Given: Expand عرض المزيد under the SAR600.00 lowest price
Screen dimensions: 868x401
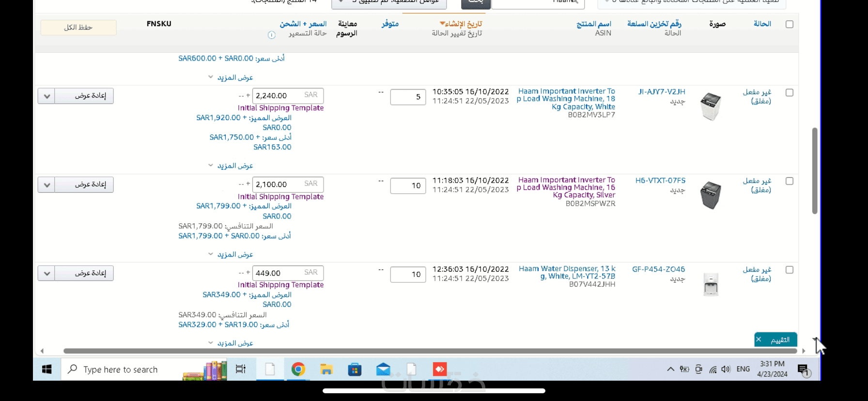Looking at the screenshot, I should [231, 77].
